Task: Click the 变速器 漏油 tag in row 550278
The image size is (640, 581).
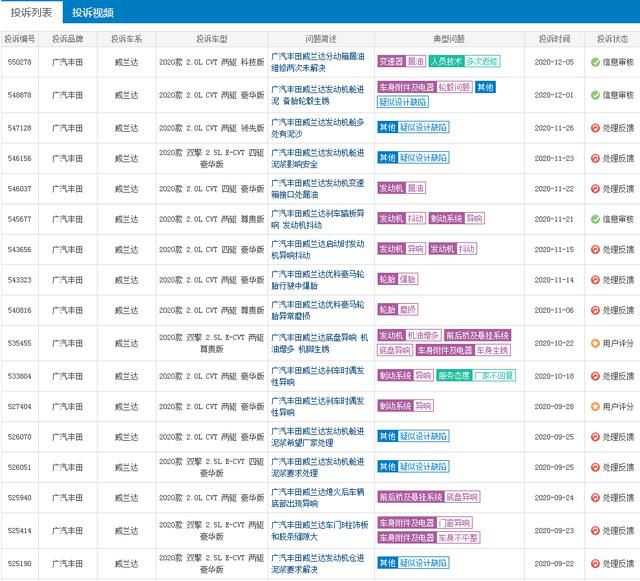Action: (x=402, y=61)
